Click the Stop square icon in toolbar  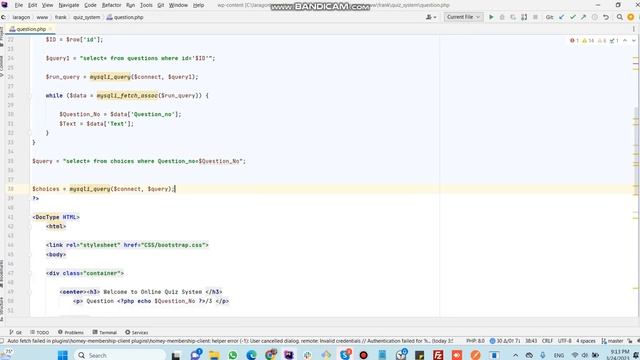point(535,17)
